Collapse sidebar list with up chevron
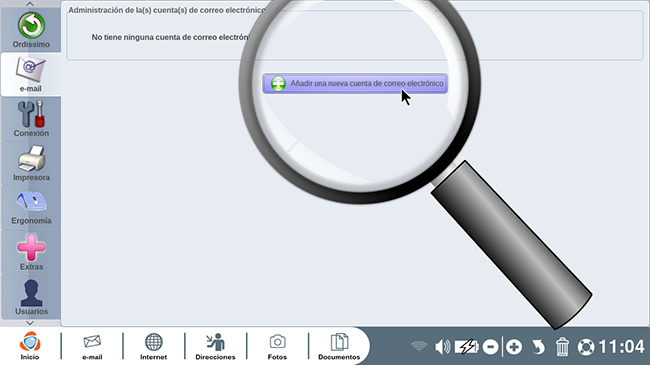The image size is (650, 365). (x=30, y=4)
